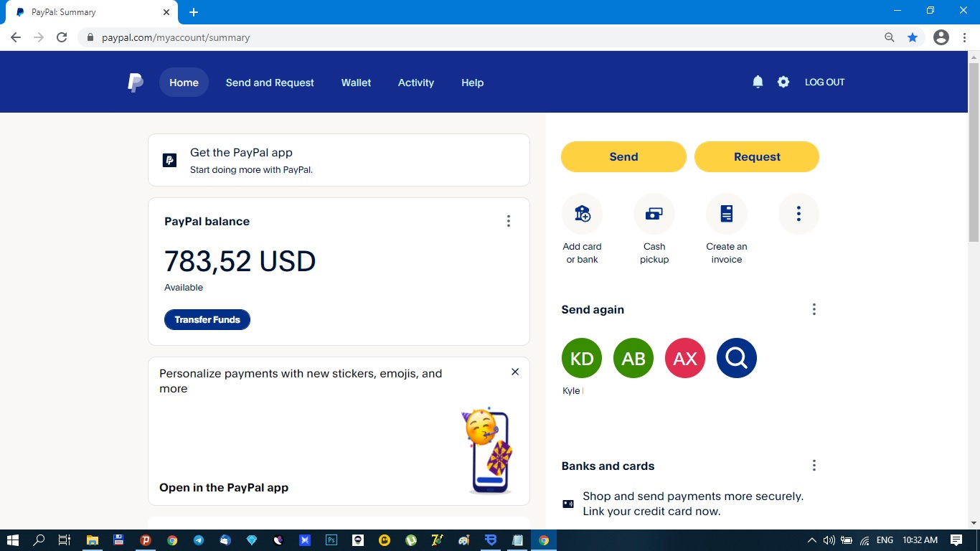Open uTorrent from the taskbar
980x551 pixels.
411,540
